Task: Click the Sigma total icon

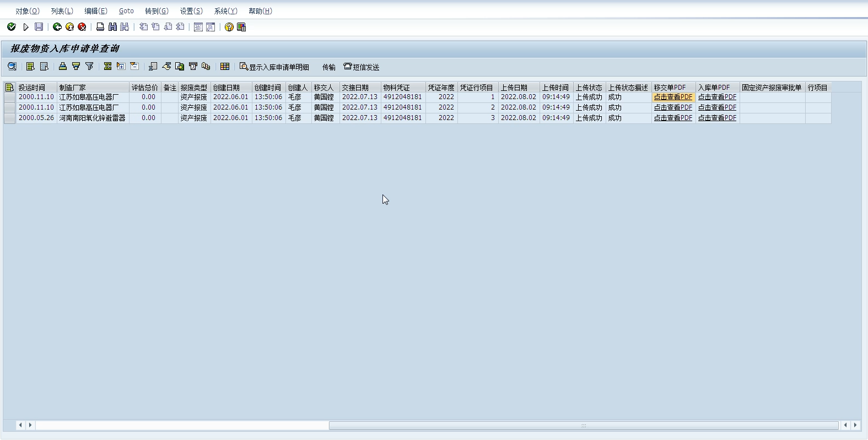Action: pyautogui.click(x=107, y=67)
